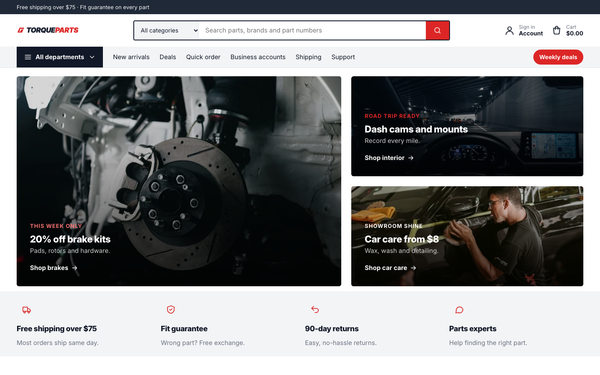The image size is (600, 375).
Task: Click the 'Free shipping over $75' feature heading
Action: pyautogui.click(x=57, y=329)
